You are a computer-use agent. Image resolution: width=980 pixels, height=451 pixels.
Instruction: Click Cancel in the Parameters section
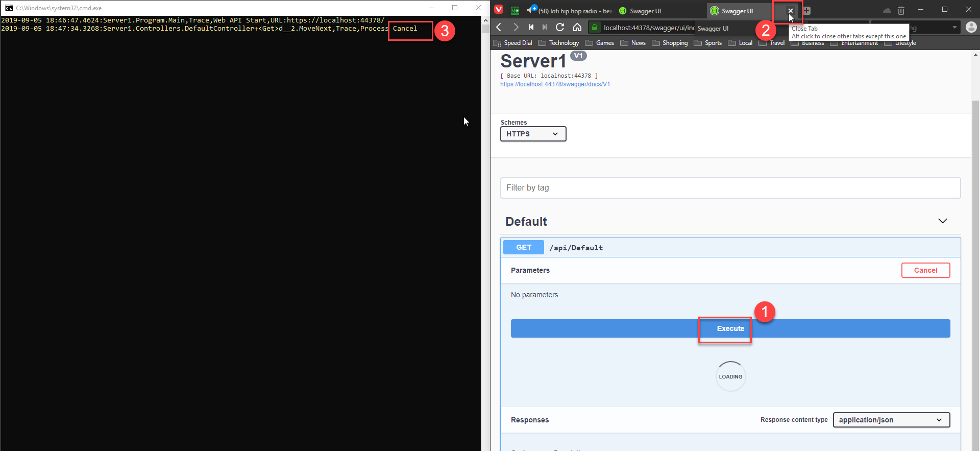point(925,270)
